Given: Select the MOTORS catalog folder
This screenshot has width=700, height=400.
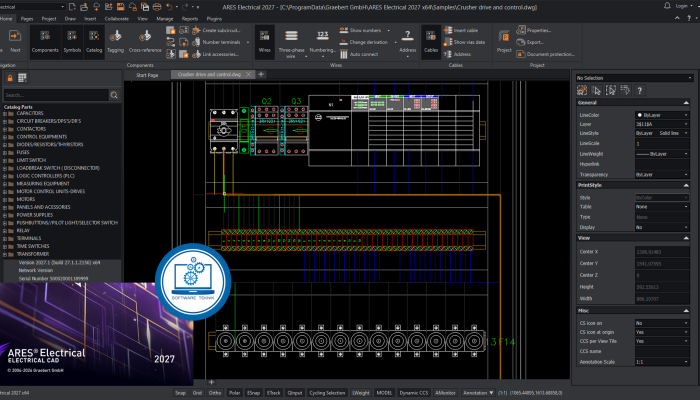Looking at the screenshot, I should pos(25,199).
